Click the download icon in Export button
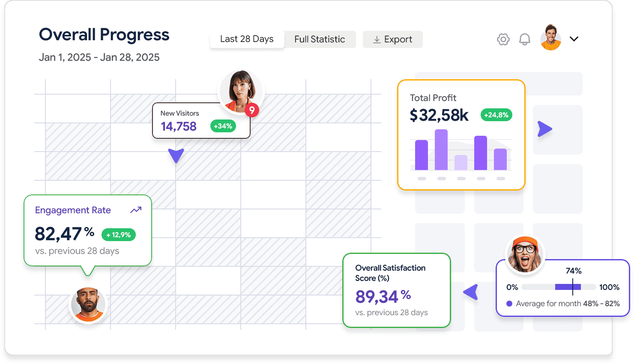This screenshot has height=364, width=634. point(377,39)
